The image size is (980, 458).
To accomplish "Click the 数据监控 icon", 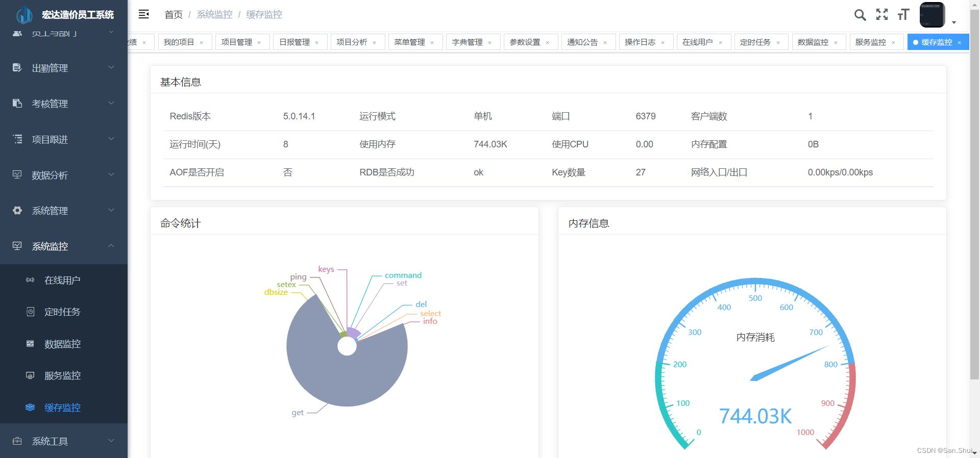I will 30,344.
